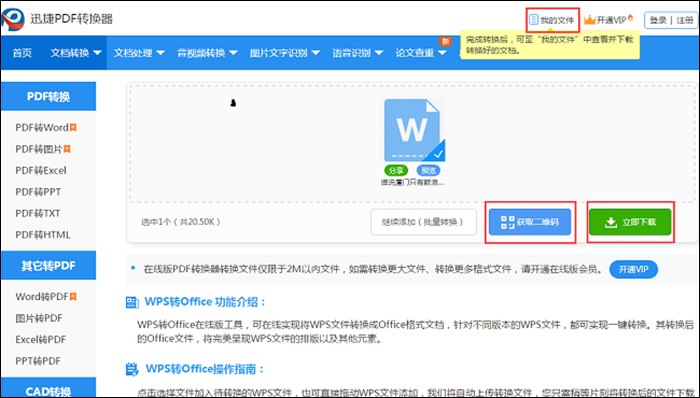Click the hot badge beside PDF转Word
Image resolution: width=700 pixels, height=398 pixels.
[x=73, y=128]
